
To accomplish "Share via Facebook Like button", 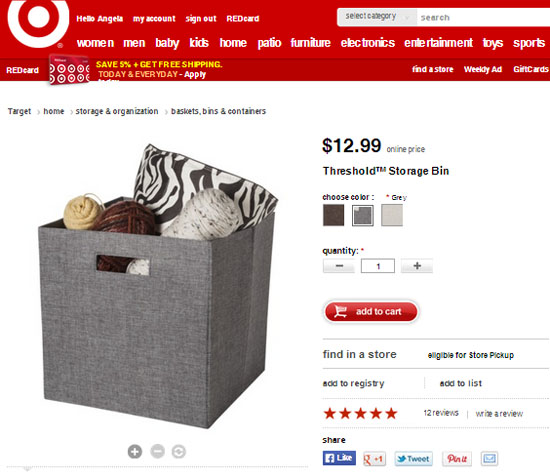I will coord(339,458).
